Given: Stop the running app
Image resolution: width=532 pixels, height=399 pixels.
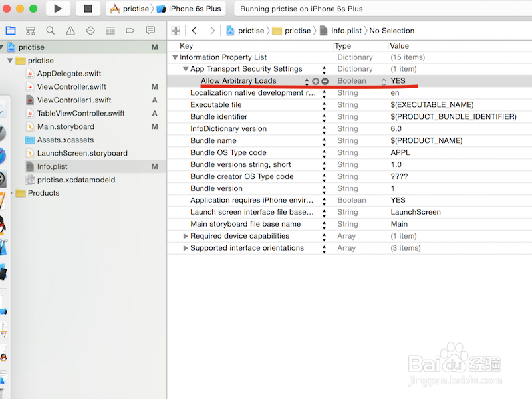Looking at the screenshot, I should [88, 9].
